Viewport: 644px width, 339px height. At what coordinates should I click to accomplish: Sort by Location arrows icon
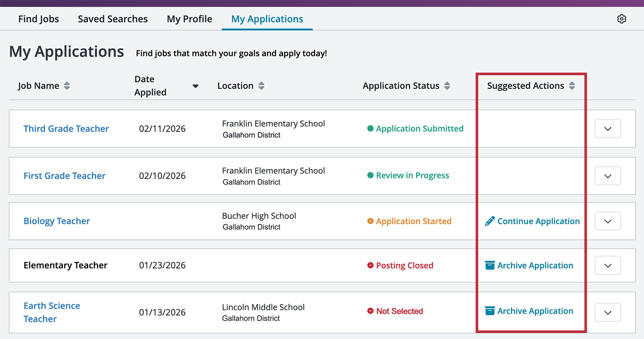click(x=261, y=86)
